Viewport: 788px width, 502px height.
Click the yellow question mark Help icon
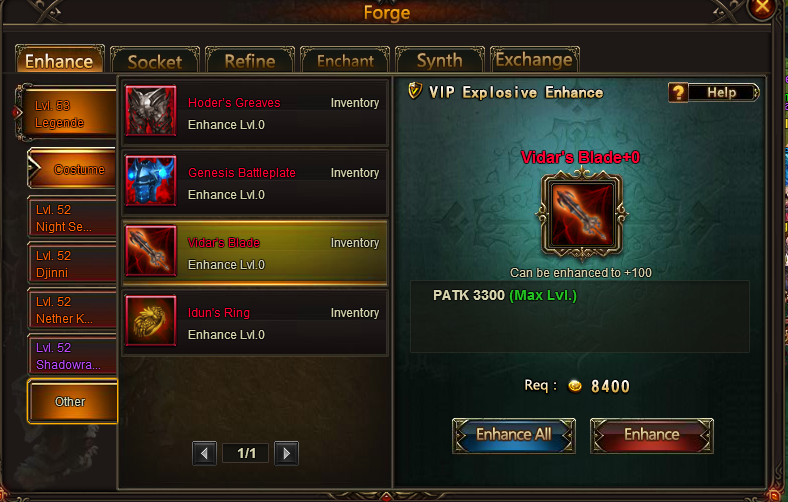pyautogui.click(x=678, y=92)
